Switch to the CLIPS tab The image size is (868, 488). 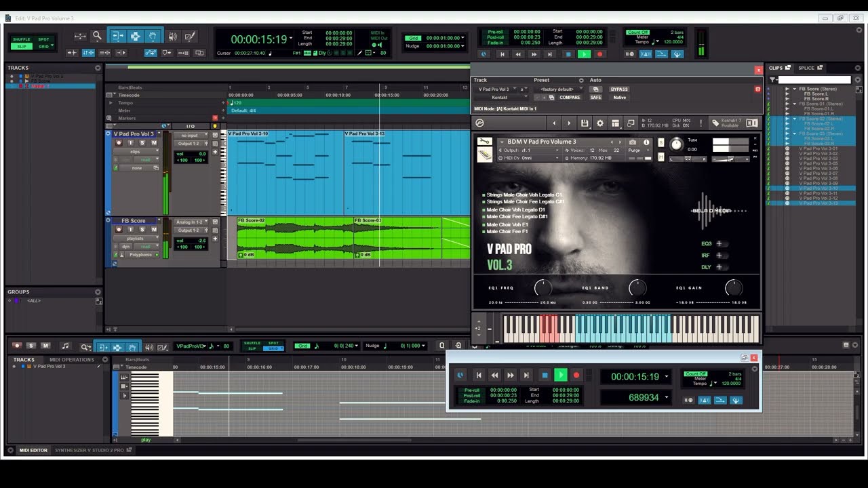coord(779,68)
